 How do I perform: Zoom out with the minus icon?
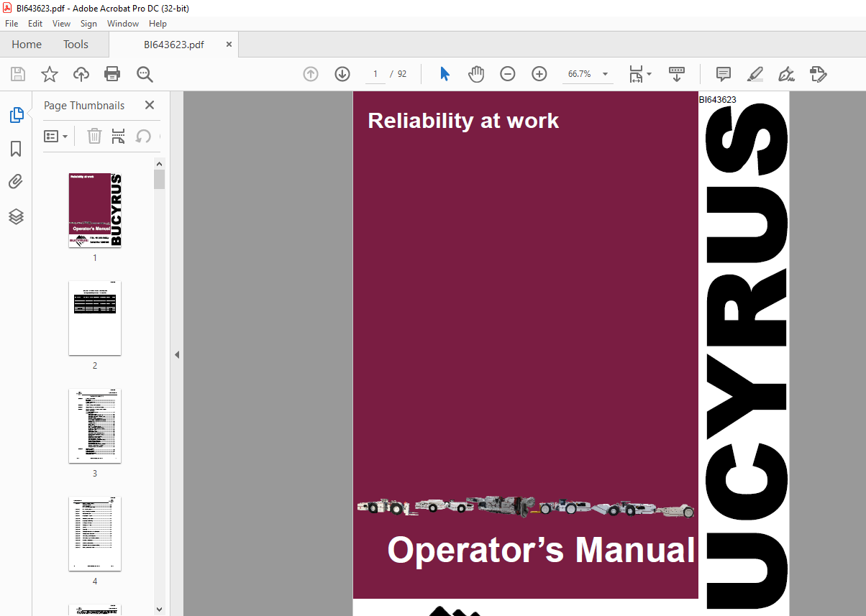pyautogui.click(x=508, y=74)
